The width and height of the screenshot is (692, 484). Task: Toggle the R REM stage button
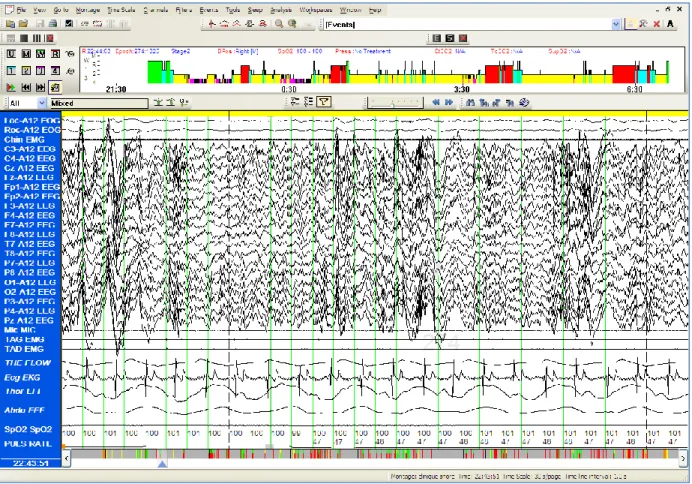pos(55,54)
